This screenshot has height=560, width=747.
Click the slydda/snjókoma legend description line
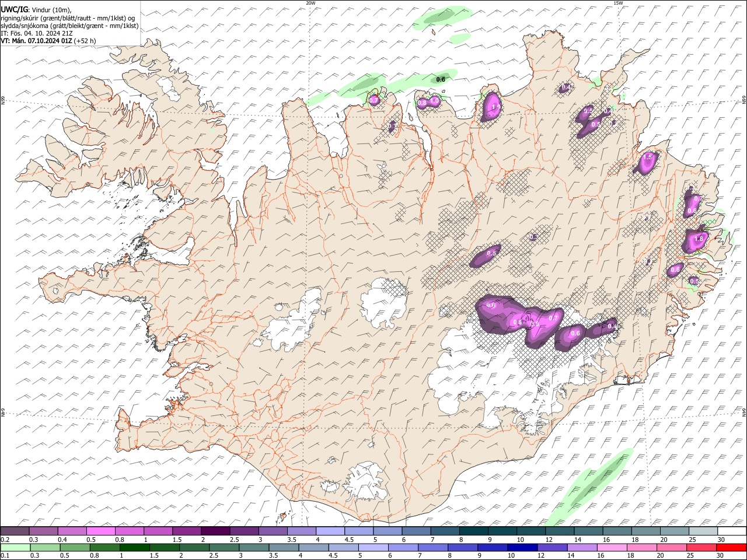[x=69, y=26]
